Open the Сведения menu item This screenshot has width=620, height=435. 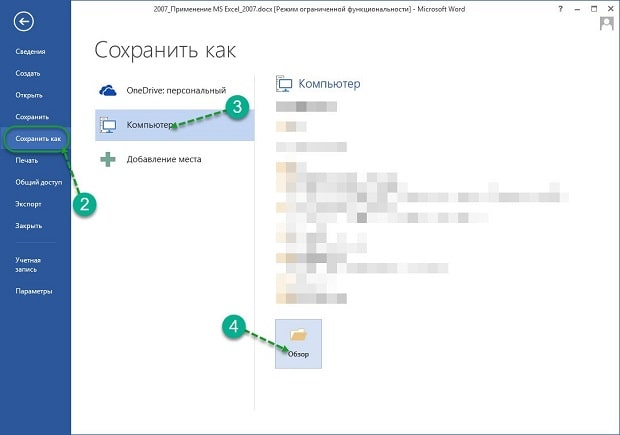30,51
